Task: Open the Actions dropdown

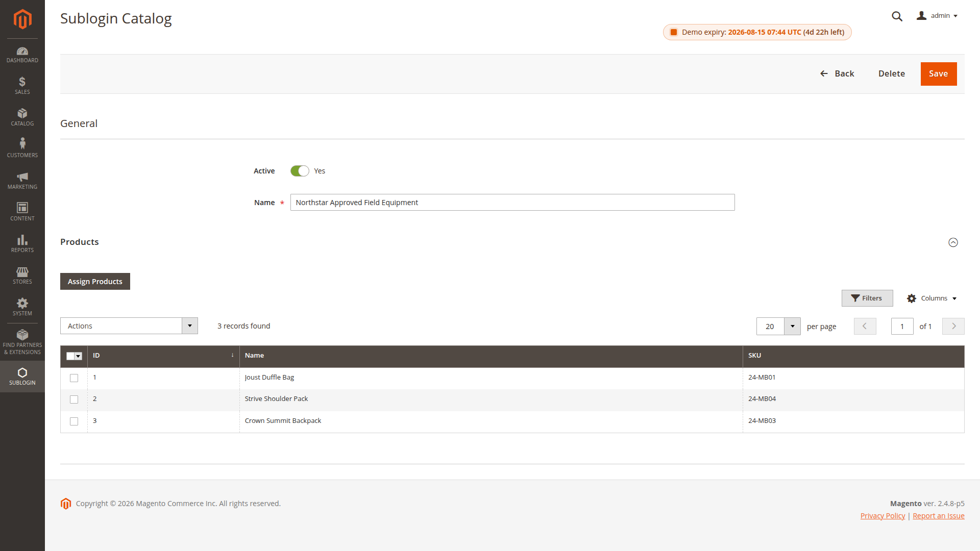Action: point(129,326)
